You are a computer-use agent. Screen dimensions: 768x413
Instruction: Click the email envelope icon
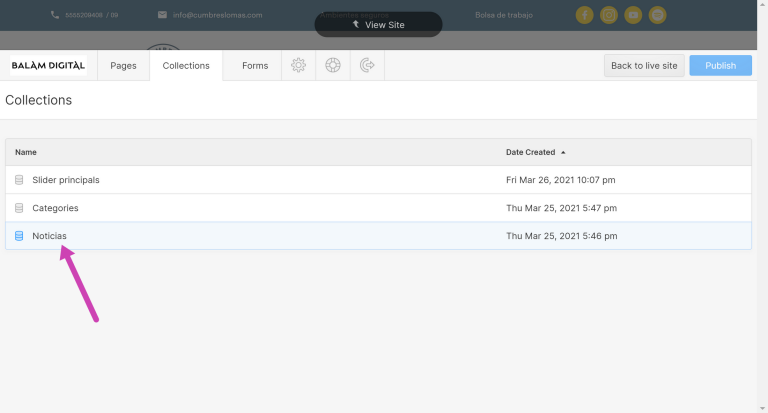pos(162,15)
